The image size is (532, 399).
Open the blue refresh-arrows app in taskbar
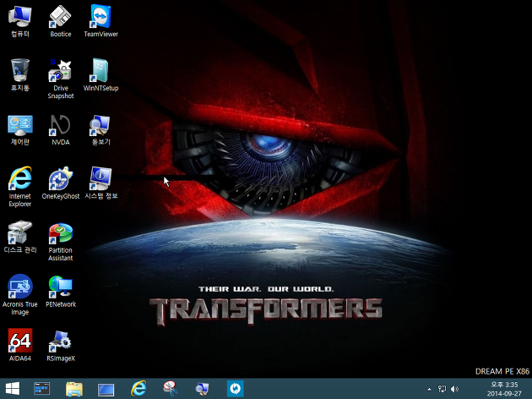point(235,389)
